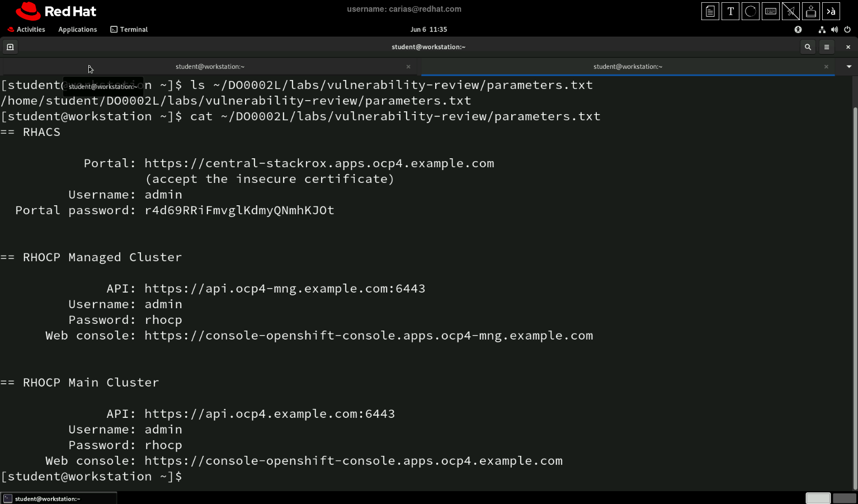858x504 pixels.
Task: Click the '== RHACS' heading line
Action: [30, 132]
